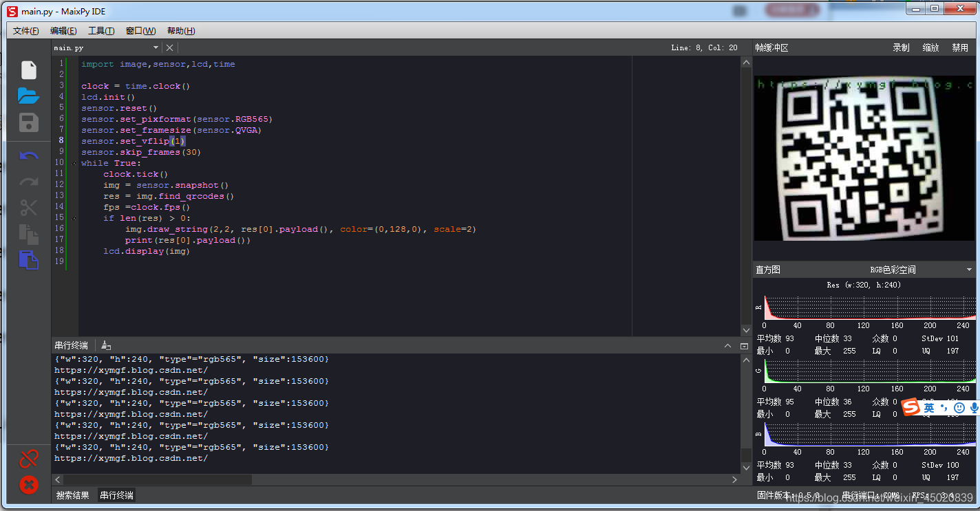The width and height of the screenshot is (980, 511).
Task: Collapse the while True code block
Action: click(x=74, y=163)
